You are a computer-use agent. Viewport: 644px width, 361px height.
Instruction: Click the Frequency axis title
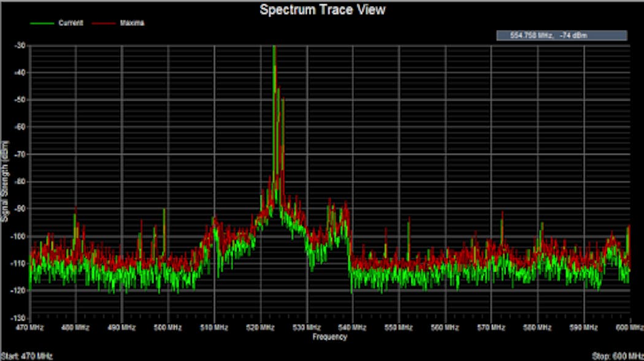tap(329, 336)
